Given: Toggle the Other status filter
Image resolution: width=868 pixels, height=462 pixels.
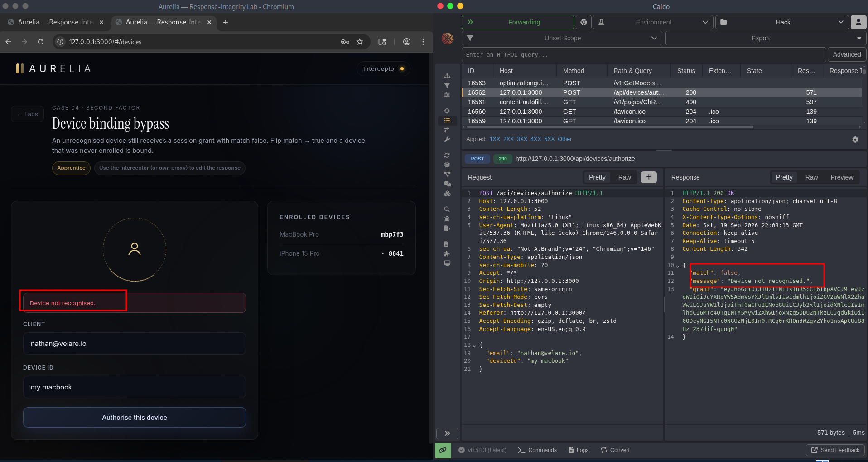Looking at the screenshot, I should pyautogui.click(x=564, y=139).
